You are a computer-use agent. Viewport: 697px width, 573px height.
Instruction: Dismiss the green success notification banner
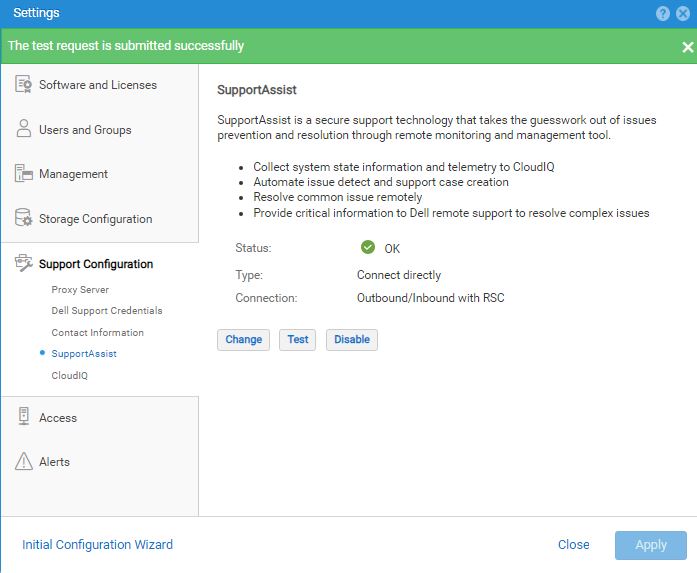coord(687,47)
